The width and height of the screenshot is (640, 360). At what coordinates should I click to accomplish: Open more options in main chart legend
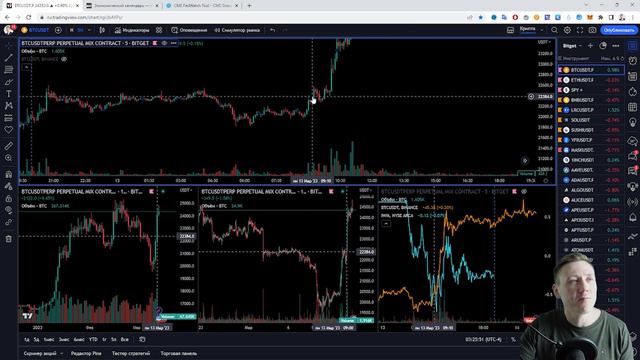click(x=174, y=43)
